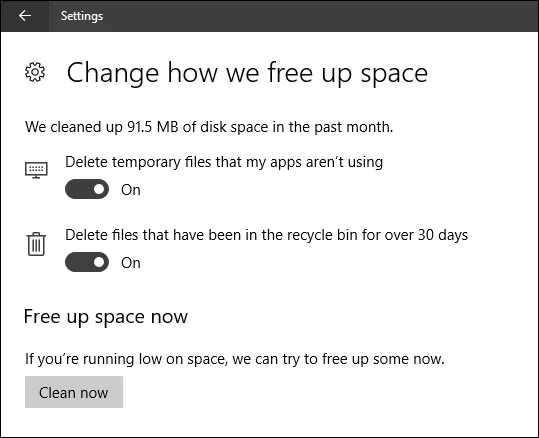Disable the recycle bin 30 days switch

click(x=87, y=262)
